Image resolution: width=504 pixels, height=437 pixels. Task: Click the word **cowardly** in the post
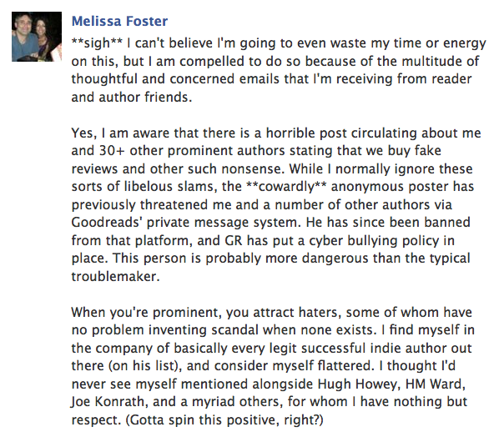pyautogui.click(x=286, y=187)
